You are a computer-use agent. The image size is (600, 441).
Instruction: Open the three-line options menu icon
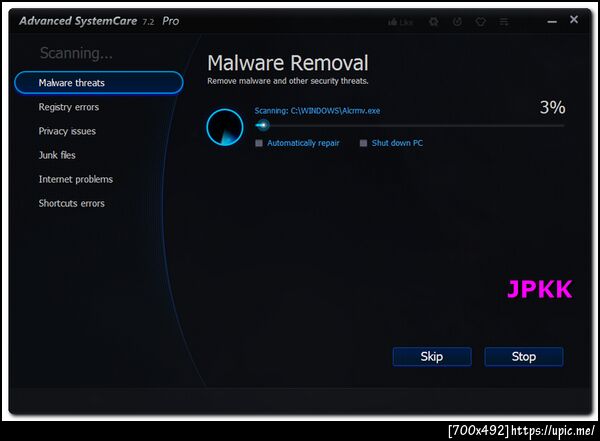(504, 22)
